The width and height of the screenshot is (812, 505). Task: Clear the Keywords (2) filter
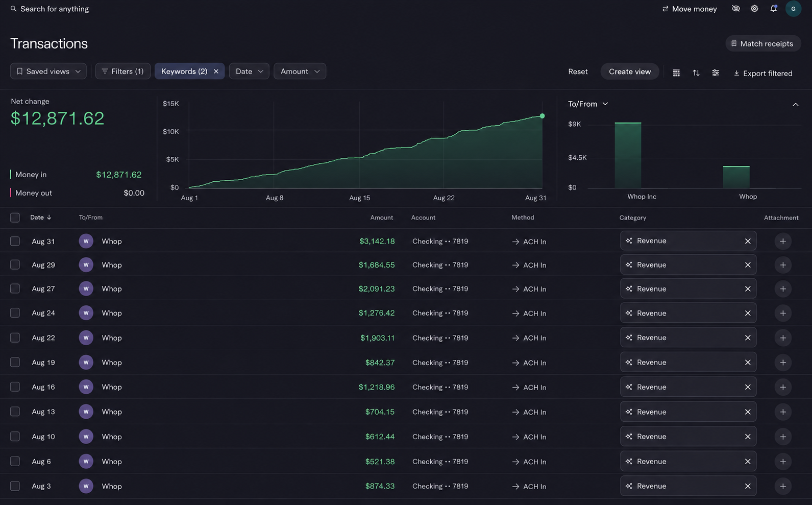click(216, 71)
